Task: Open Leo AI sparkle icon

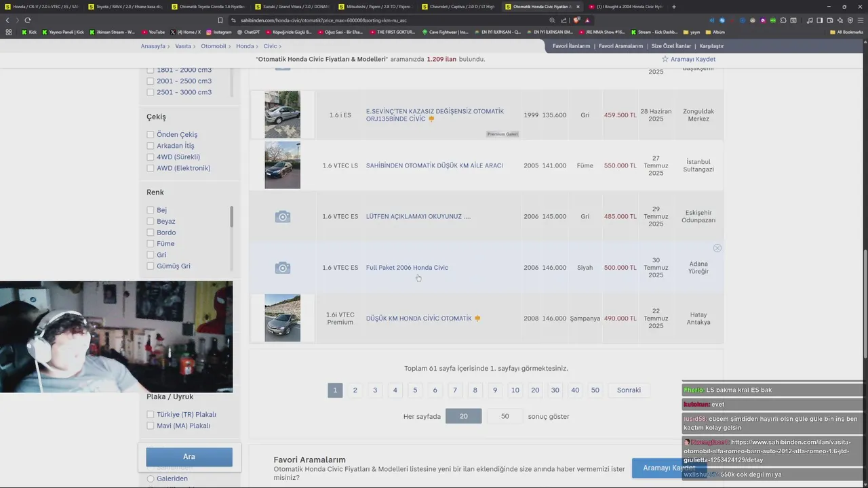Action: (840, 20)
